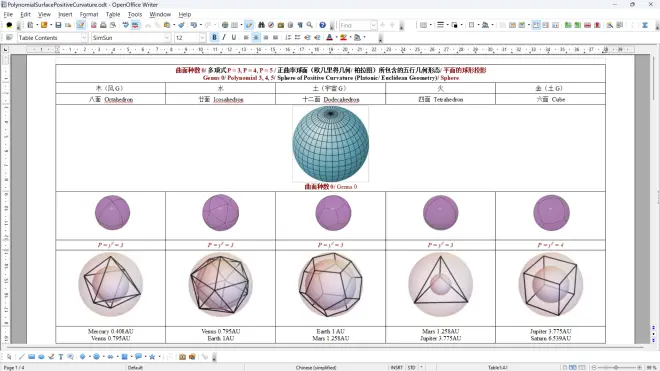The image size is (660, 371).
Task: Open the Font Color dropdown arrow
Action: [336, 37]
